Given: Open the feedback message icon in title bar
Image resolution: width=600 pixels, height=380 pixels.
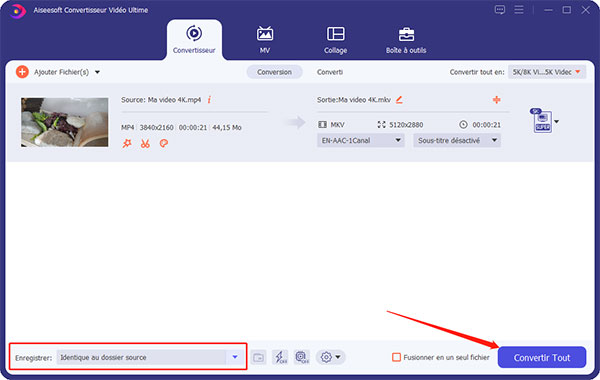Looking at the screenshot, I should click(x=499, y=10).
